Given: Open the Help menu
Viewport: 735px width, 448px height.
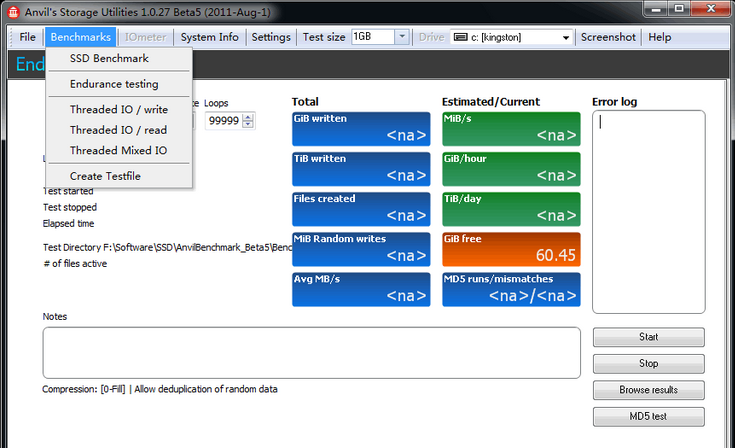Looking at the screenshot, I should pos(660,37).
